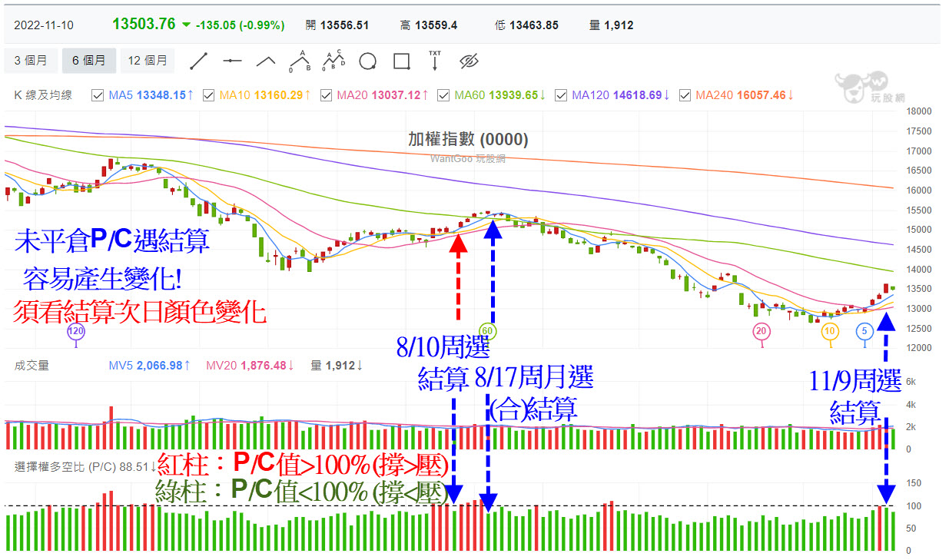Open the TXT text annotation tool
This screenshot has height=560, width=949.
(x=434, y=61)
